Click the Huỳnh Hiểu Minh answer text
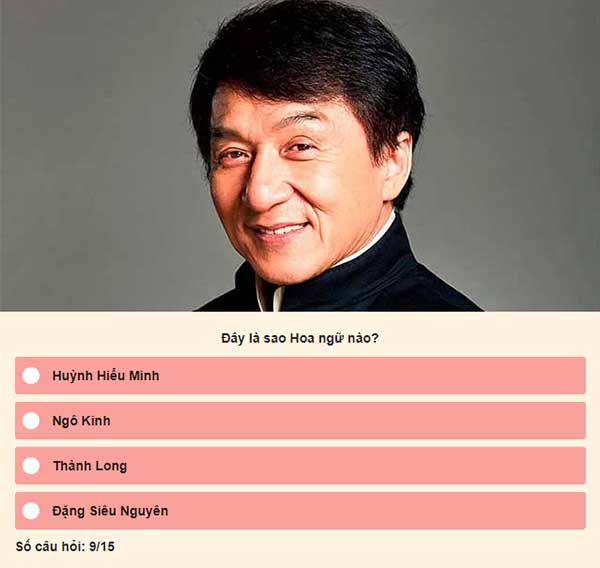Viewport: 600px width, 568px height. 106,376
